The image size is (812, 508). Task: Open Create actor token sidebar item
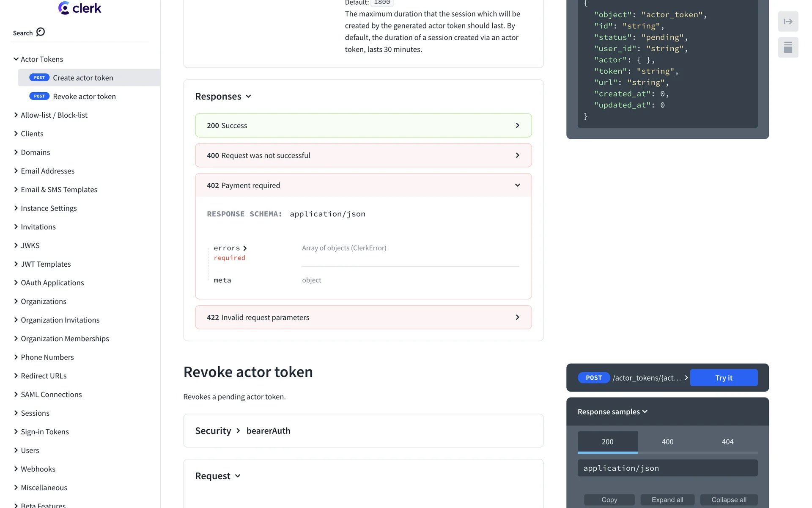click(83, 78)
